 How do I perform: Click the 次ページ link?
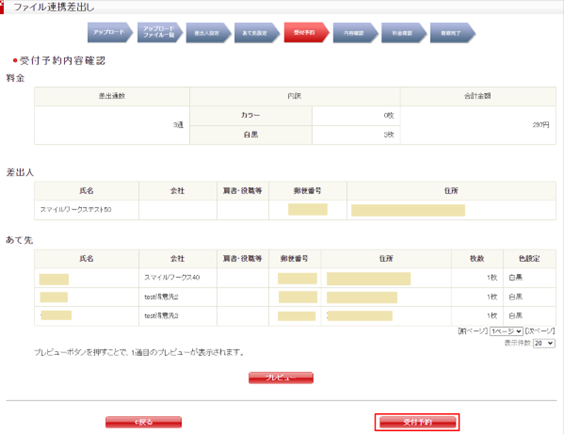click(540, 331)
